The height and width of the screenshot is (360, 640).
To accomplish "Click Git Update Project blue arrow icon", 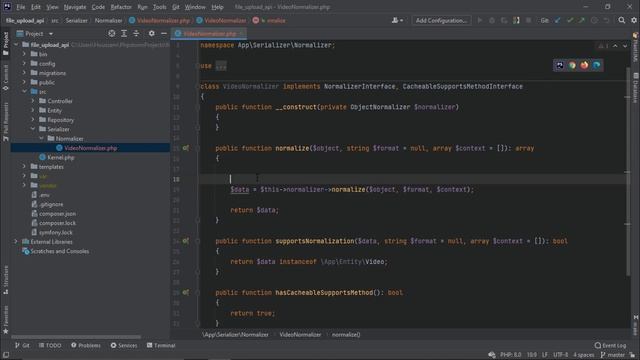I will 558,20.
